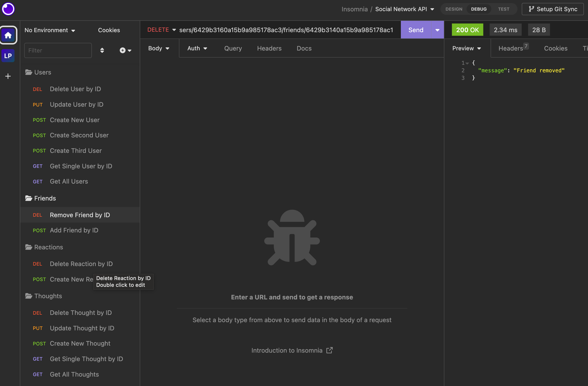
Task: Select the LP project avatar
Action: pyautogui.click(x=8, y=56)
